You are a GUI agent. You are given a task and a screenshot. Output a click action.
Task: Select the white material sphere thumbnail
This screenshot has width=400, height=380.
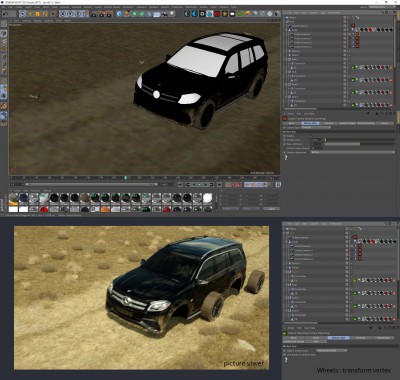207,198
